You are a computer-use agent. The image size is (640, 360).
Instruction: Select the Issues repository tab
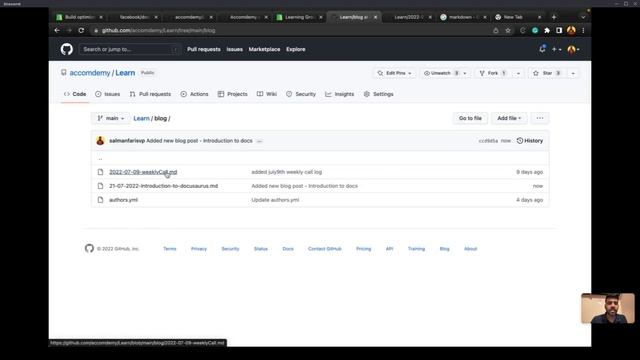point(108,94)
